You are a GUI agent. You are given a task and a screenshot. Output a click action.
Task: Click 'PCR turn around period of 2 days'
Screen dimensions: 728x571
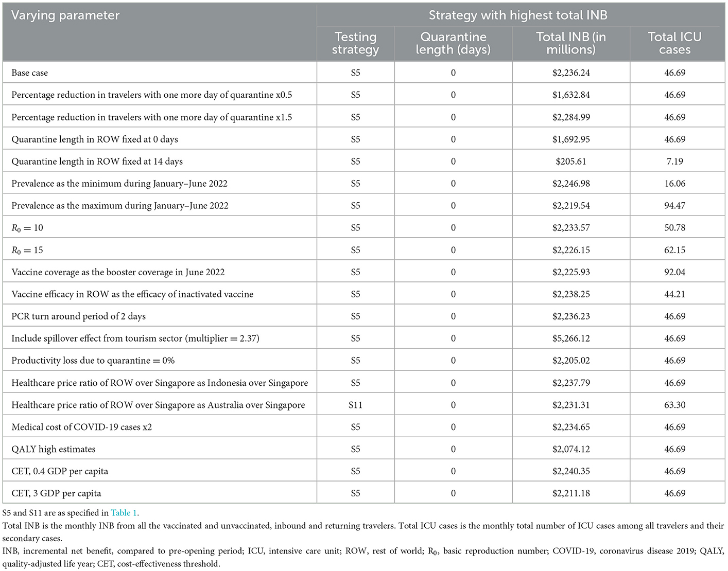pos(79,316)
